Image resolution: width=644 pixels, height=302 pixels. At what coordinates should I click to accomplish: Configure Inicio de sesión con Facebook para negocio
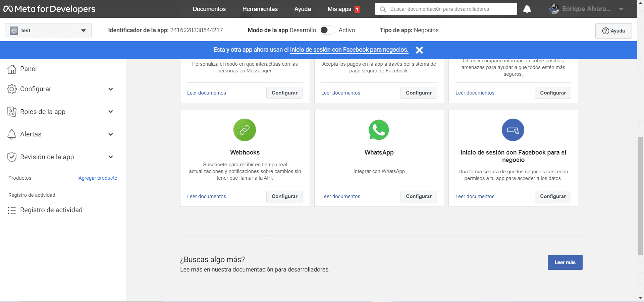point(553,196)
